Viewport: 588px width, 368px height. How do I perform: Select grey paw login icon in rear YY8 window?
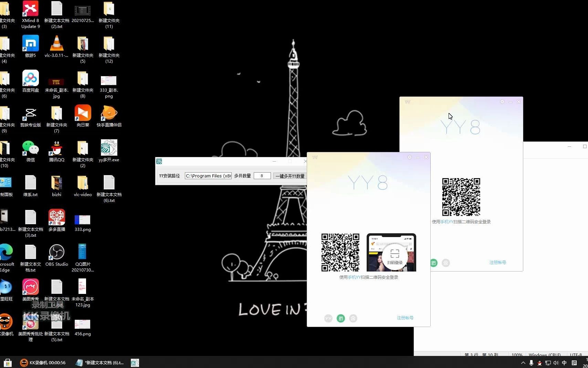pyautogui.click(x=445, y=263)
